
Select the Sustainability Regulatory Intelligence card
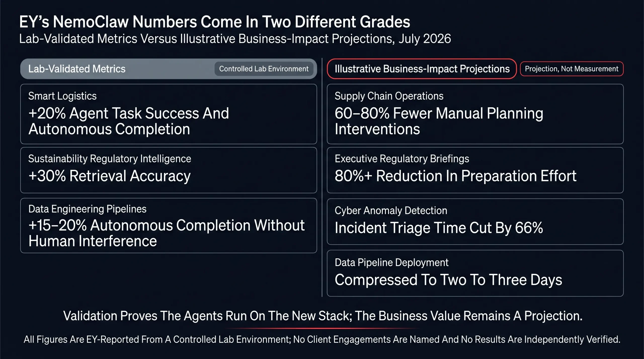point(168,170)
